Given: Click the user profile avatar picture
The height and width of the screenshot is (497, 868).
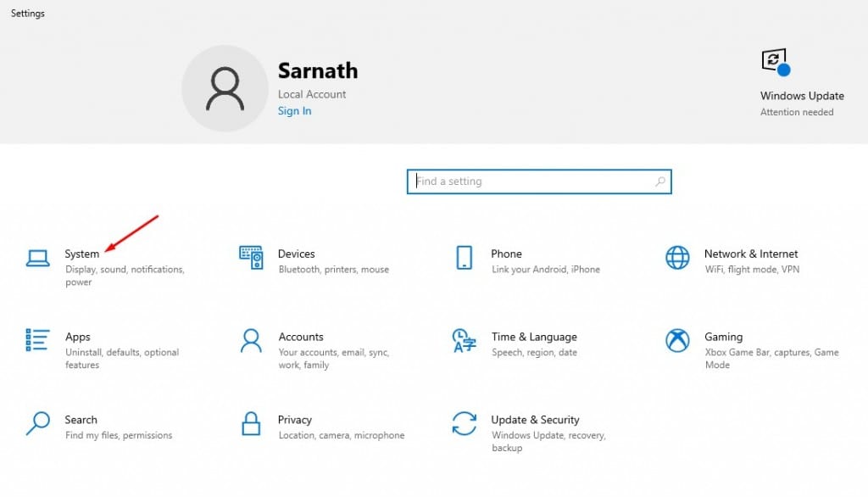Looking at the screenshot, I should (x=225, y=89).
